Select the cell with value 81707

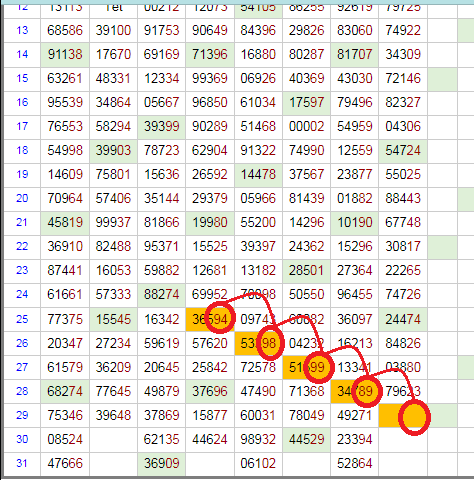[x=354, y=54]
